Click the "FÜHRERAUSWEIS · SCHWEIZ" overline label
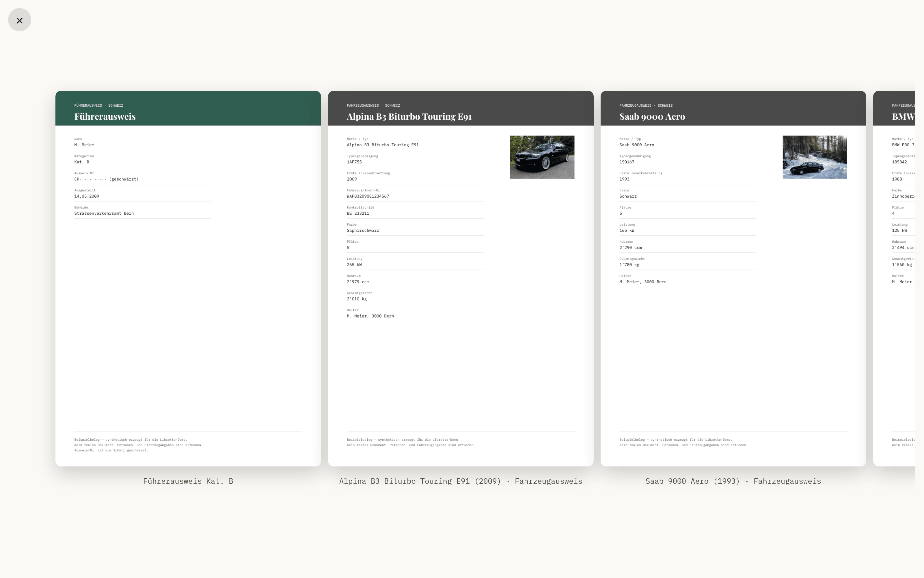The height and width of the screenshot is (578, 924). [98, 105]
